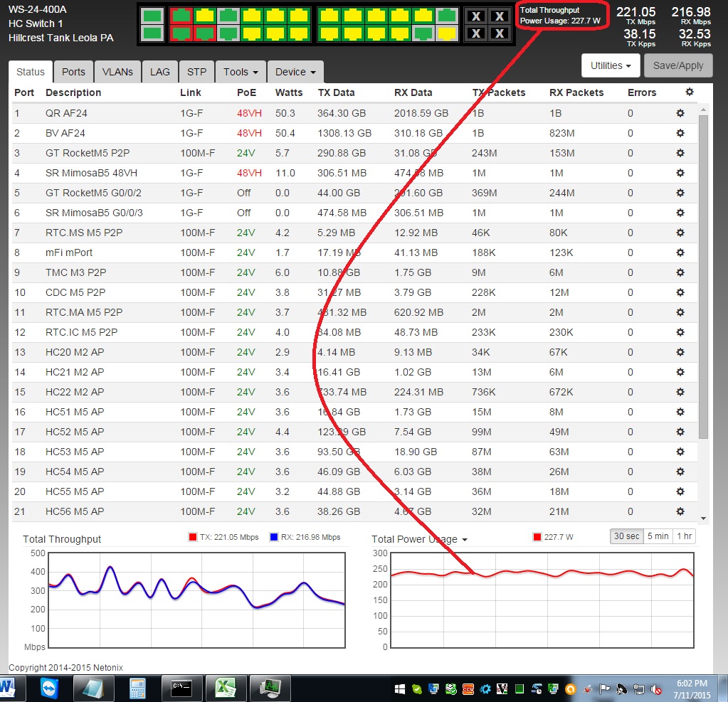Open the Device dropdown menu
The image size is (728, 702).
tap(296, 72)
